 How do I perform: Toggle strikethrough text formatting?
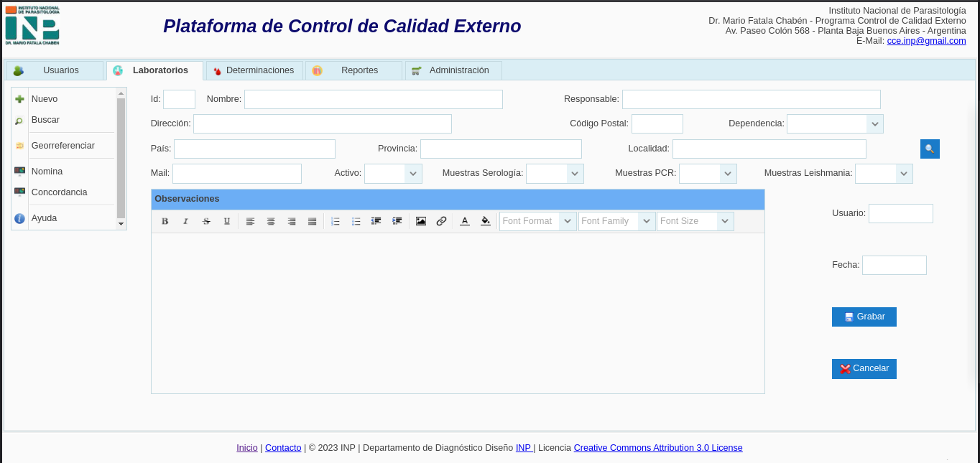pyautogui.click(x=206, y=221)
